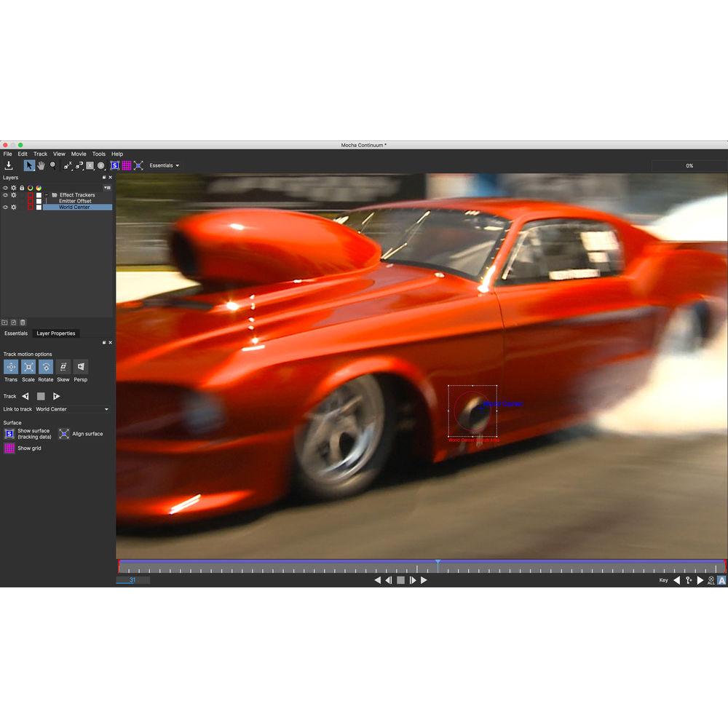This screenshot has height=728, width=728.
Task: Toggle visibility of the World Center layer
Action: [x=5, y=207]
